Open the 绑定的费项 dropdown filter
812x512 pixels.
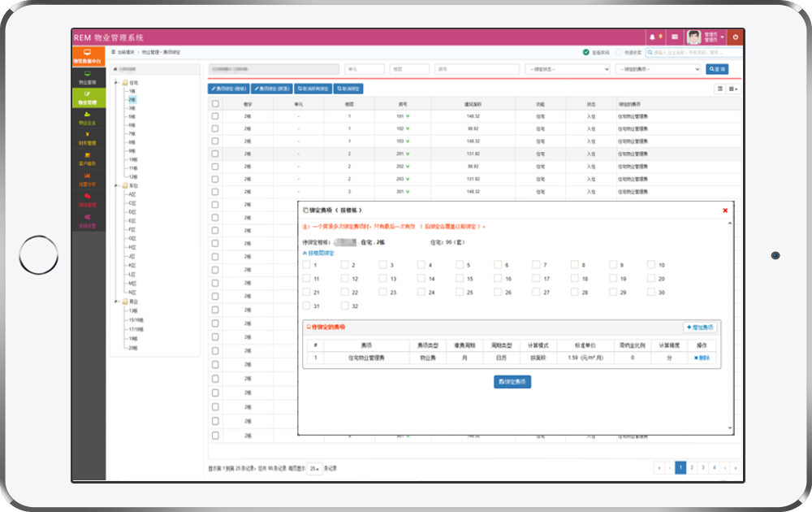tap(659, 69)
